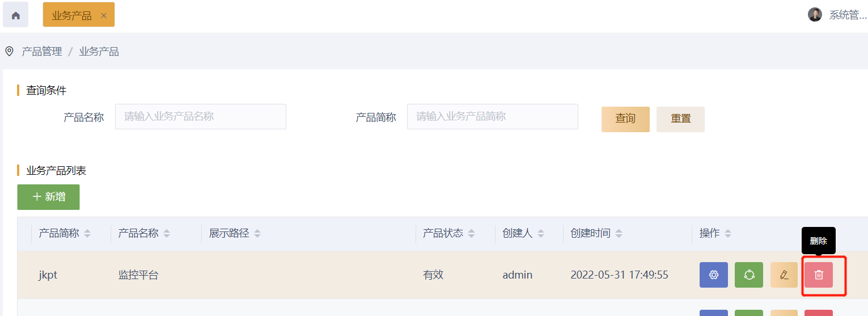
Task: Sort by 产品名称 column
Action: point(167,234)
